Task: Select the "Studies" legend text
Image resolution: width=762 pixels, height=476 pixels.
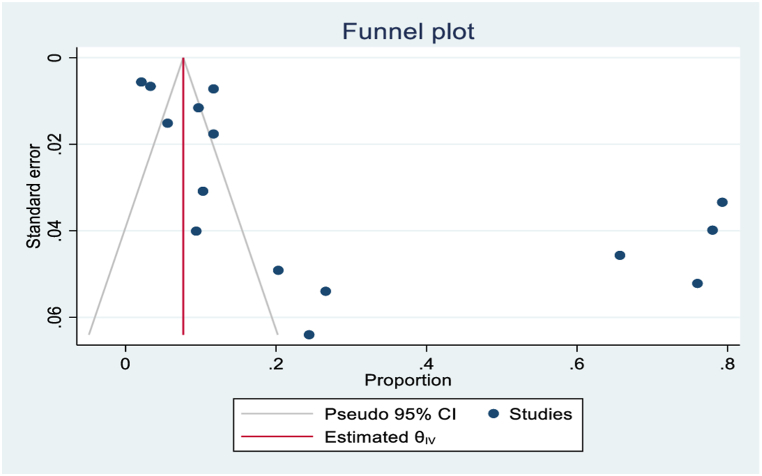Action: [541, 414]
